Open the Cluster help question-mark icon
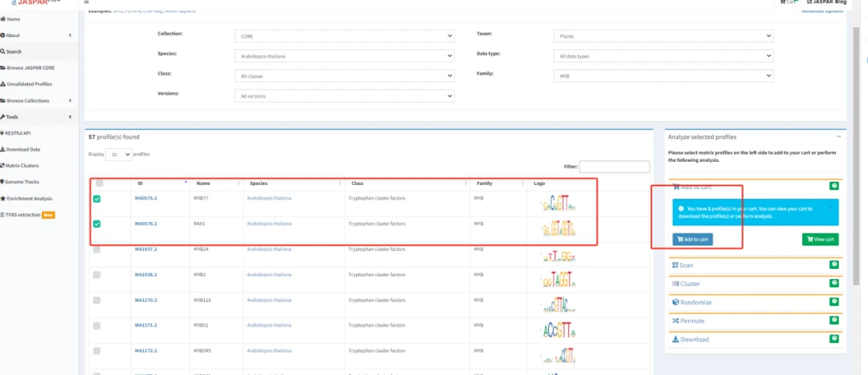 pos(834,283)
